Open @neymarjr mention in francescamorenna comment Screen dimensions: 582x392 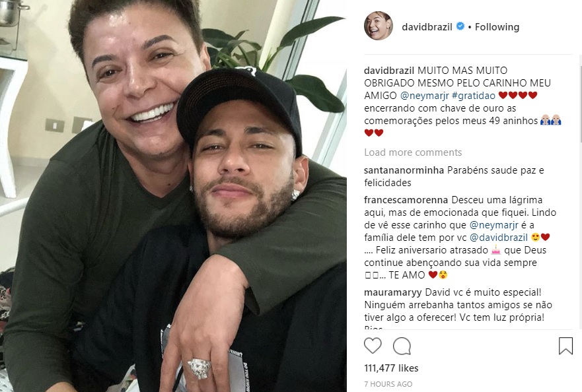[x=493, y=225]
